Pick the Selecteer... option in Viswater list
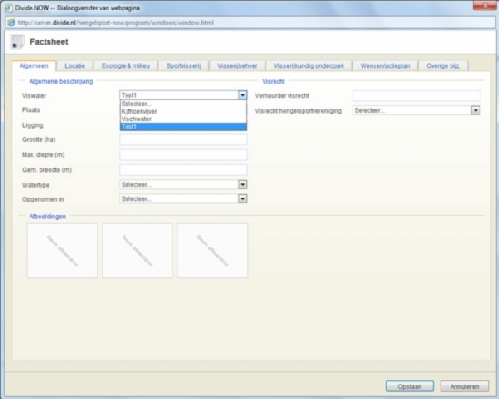 (x=183, y=104)
